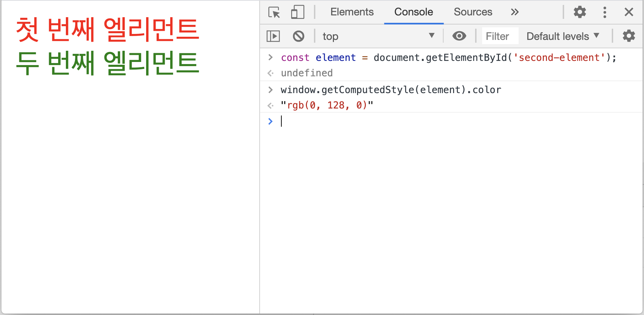
Task: Clear the console
Action: click(299, 36)
